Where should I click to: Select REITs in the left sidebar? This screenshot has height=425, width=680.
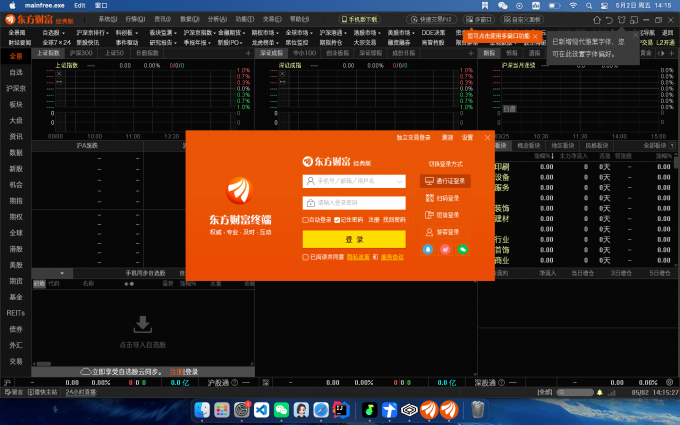click(x=16, y=313)
